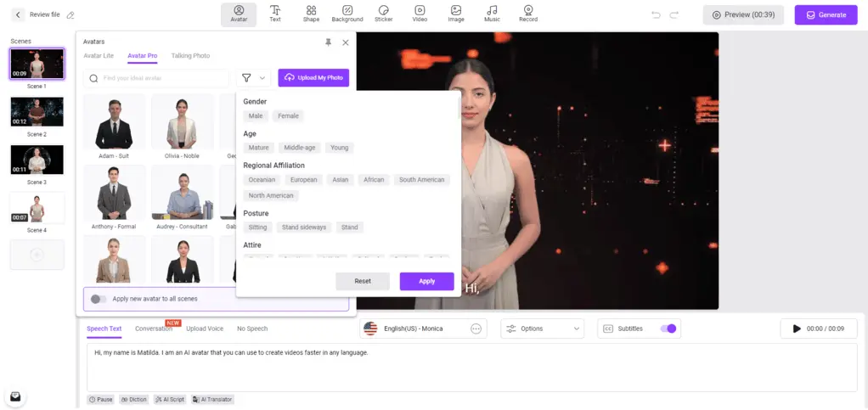Select the Mature age filter
This screenshot has height=410, width=868.
(x=258, y=148)
